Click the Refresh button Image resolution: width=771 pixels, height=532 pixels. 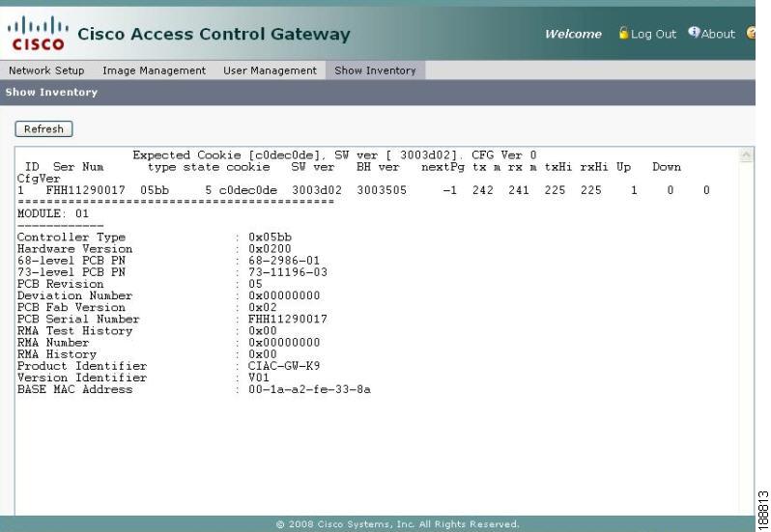click(x=43, y=129)
